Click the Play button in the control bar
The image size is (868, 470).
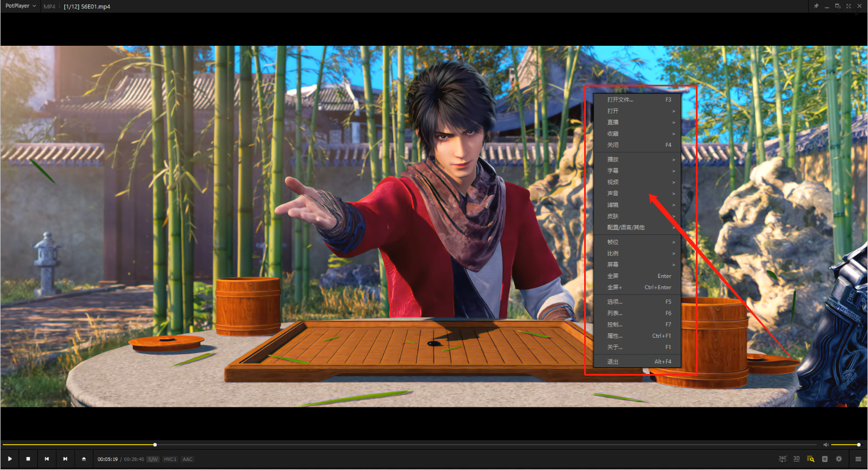10,459
